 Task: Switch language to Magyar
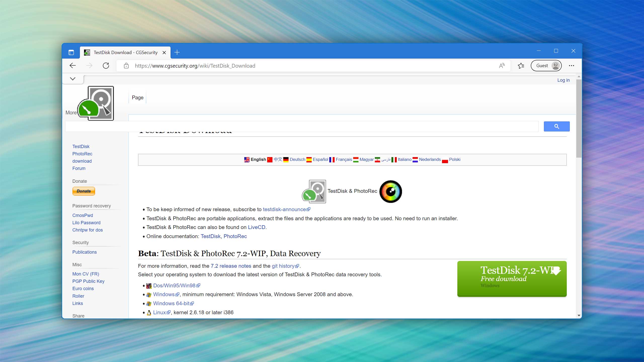[x=367, y=159]
